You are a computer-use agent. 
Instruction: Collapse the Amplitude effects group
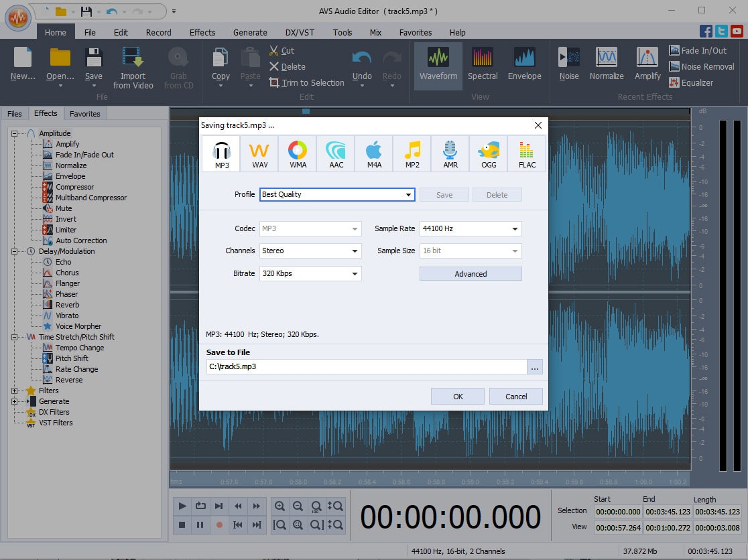click(x=15, y=133)
